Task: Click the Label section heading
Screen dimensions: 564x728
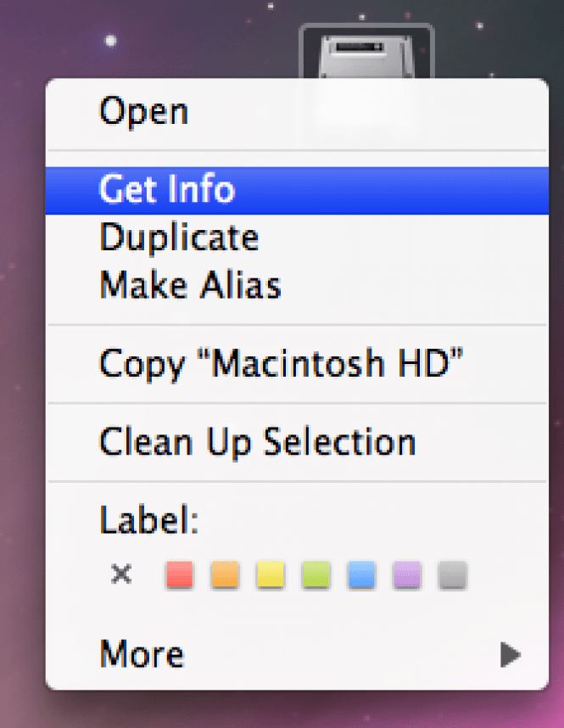Action: (148, 519)
